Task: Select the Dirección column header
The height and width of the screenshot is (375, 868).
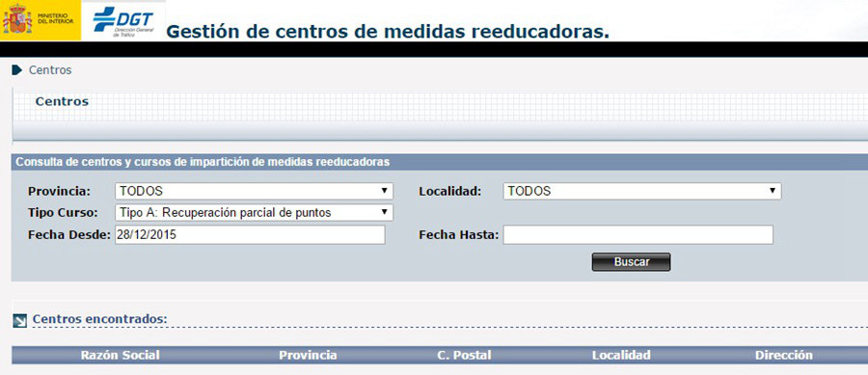Action: (784, 355)
